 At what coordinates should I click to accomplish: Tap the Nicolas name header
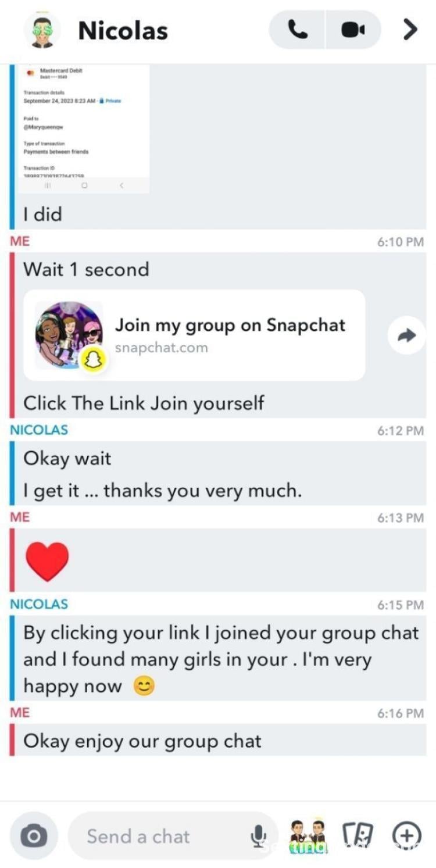pyautogui.click(x=123, y=30)
